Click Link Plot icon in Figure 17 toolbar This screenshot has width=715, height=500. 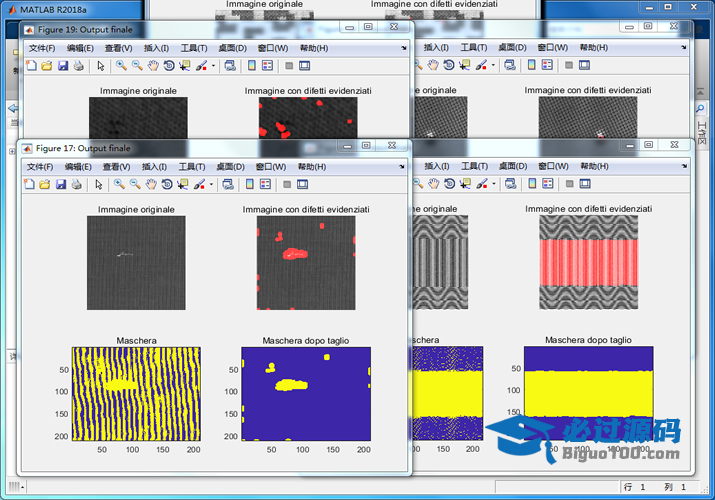(229, 184)
